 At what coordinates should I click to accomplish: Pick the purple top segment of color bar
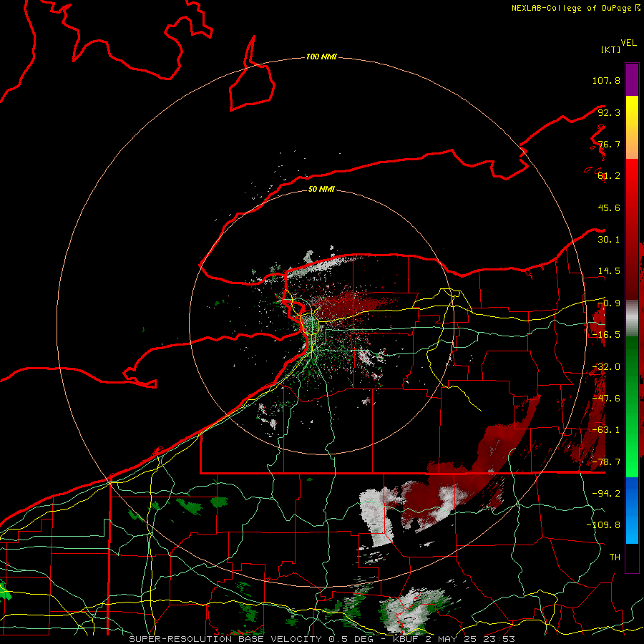[x=632, y=79]
